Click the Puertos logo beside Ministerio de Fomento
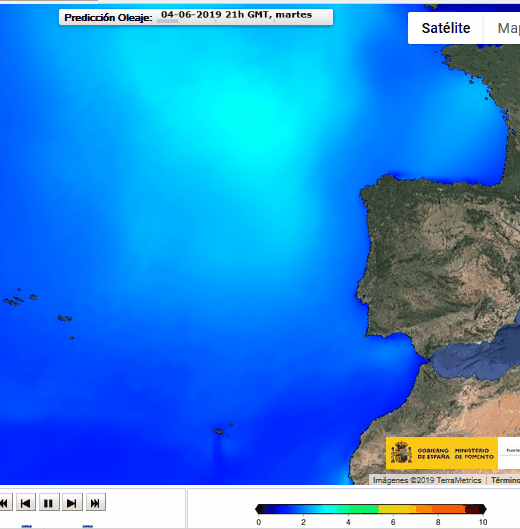Image resolution: width=520 pixels, height=529 pixels. point(510,453)
